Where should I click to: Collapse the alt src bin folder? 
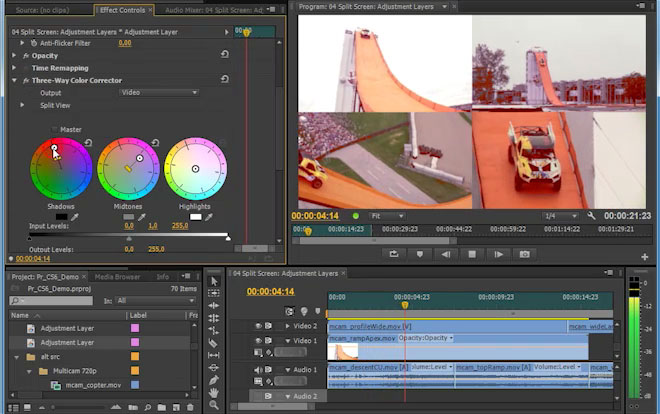click(17, 356)
